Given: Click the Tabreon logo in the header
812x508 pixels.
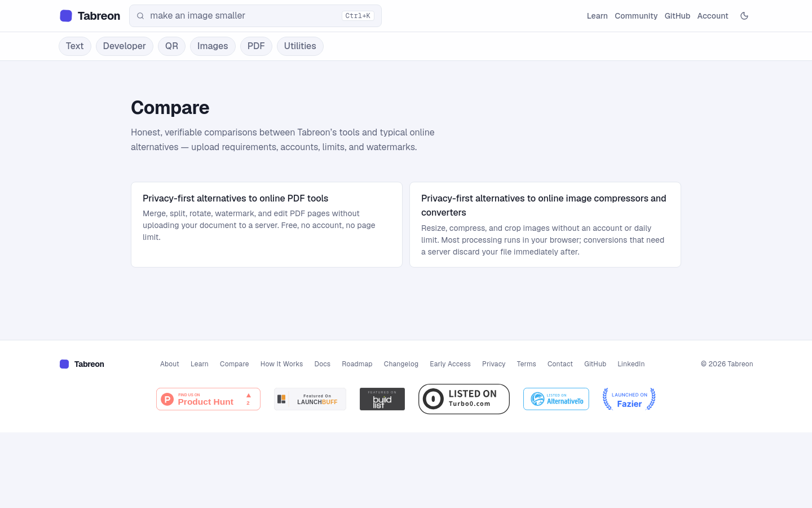Looking at the screenshot, I should 90,16.
